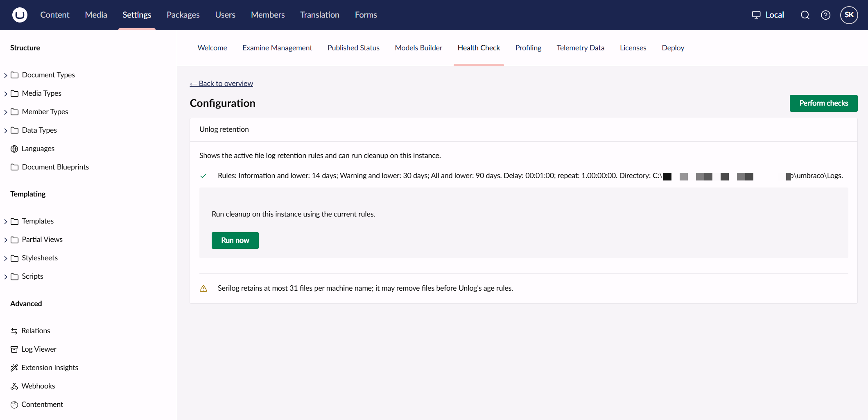Click the Data Types folder icon
Viewport: 868px width, 420px height.
pos(15,130)
